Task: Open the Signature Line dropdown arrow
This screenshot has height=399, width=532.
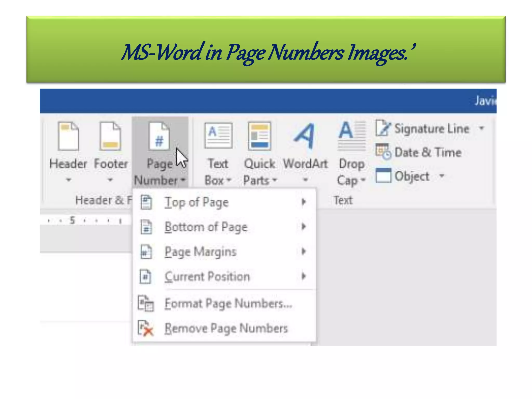Action: [482, 128]
